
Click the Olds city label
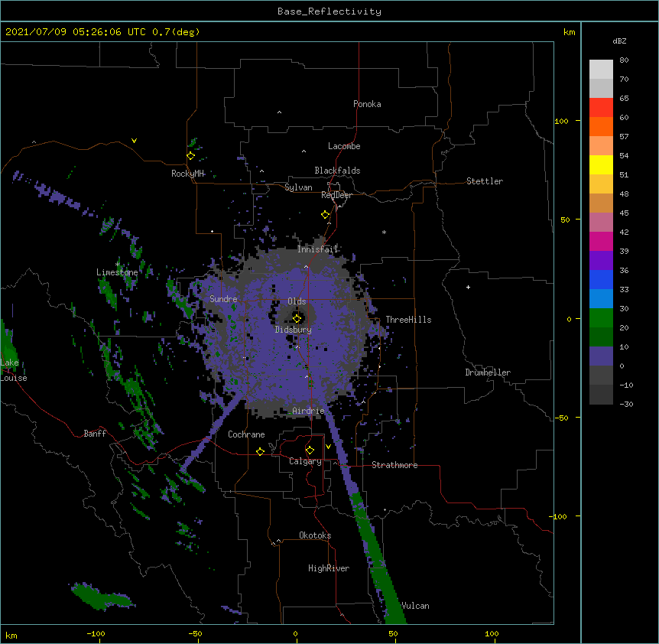pyautogui.click(x=297, y=301)
